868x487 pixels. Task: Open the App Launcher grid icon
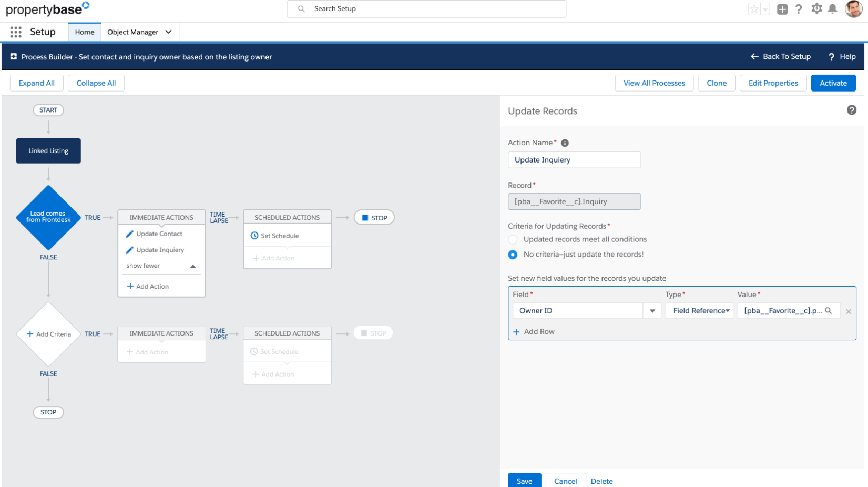pos(15,32)
